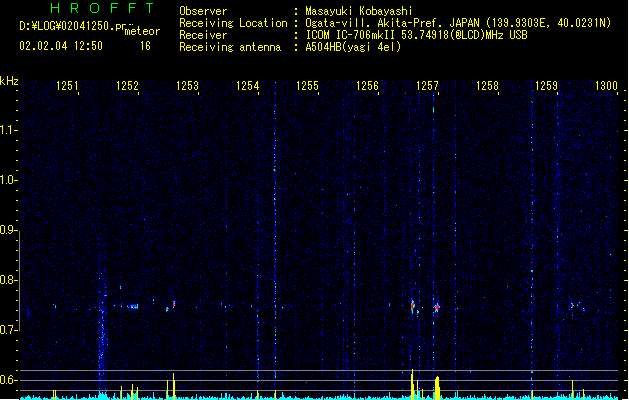Click the 0.7 kHz frequency label
The height and width of the screenshot is (400, 629).
(x=8, y=330)
